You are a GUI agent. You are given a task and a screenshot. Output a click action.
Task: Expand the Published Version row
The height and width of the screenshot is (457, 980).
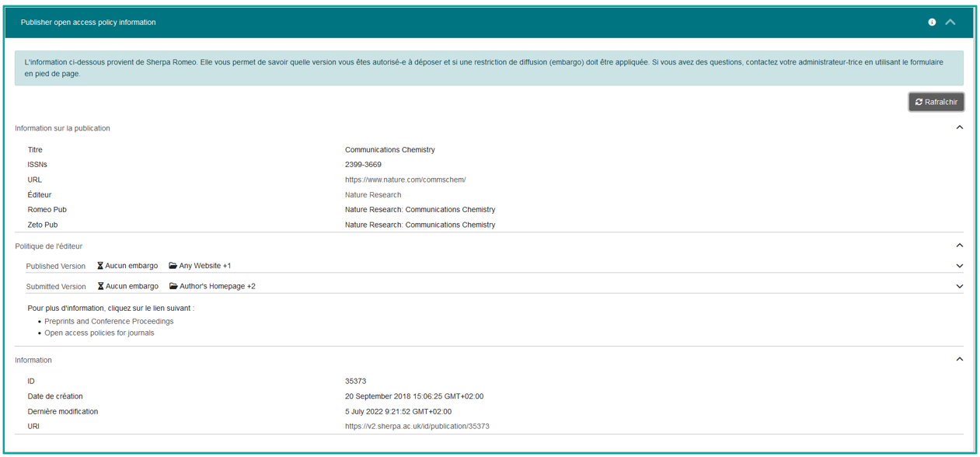tap(959, 266)
